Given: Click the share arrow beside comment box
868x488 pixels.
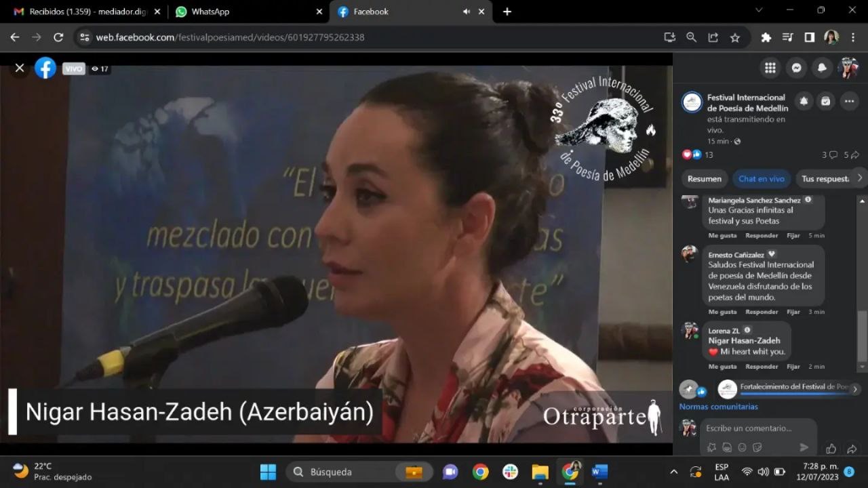Looking at the screenshot, I should (852, 449).
